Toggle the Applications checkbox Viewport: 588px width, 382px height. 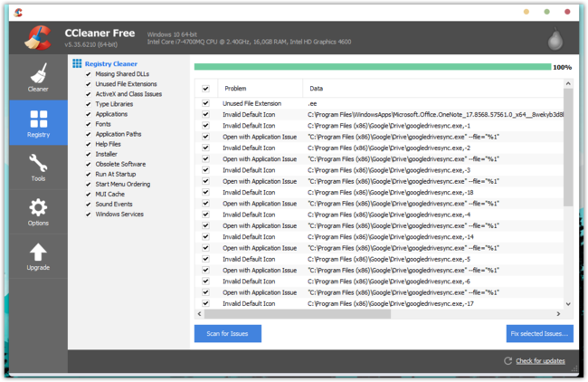pyautogui.click(x=88, y=114)
